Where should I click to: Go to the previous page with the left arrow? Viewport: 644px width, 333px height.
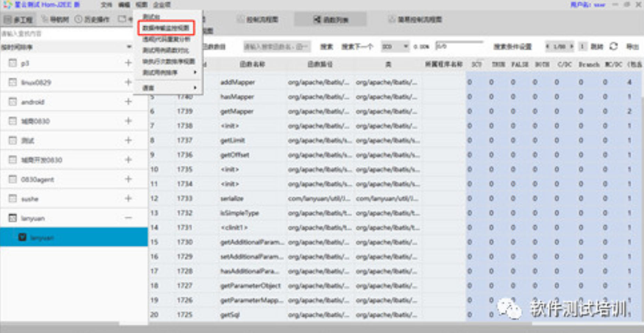pos(548,46)
